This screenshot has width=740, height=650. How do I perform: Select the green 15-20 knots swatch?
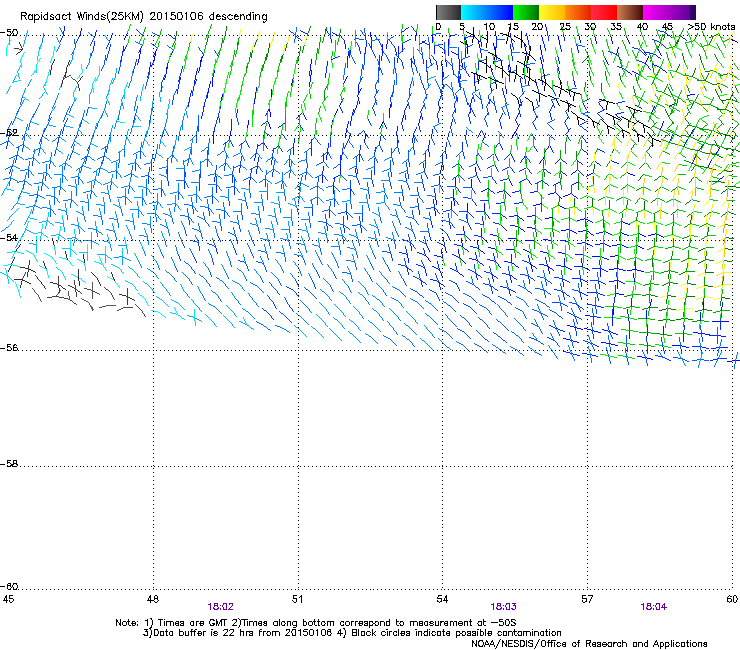coord(526,12)
